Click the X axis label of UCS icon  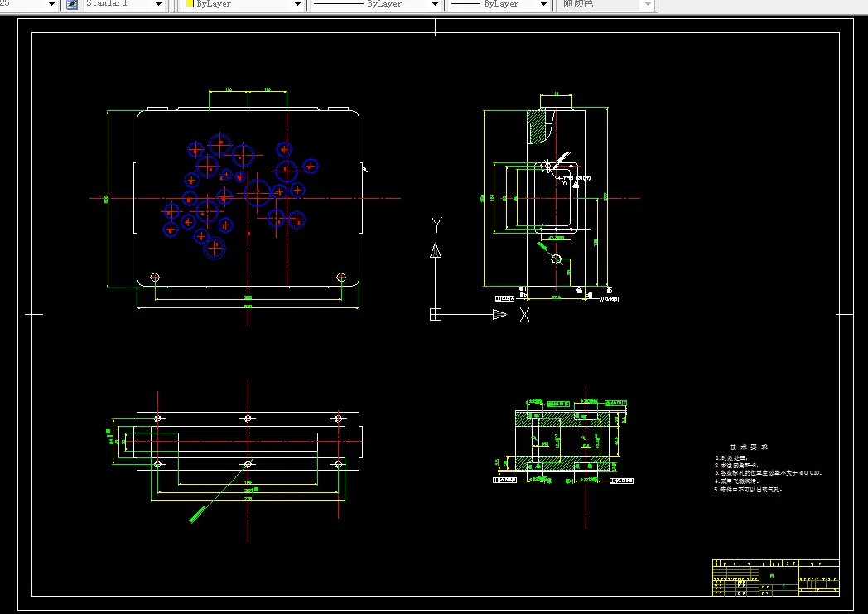click(524, 315)
